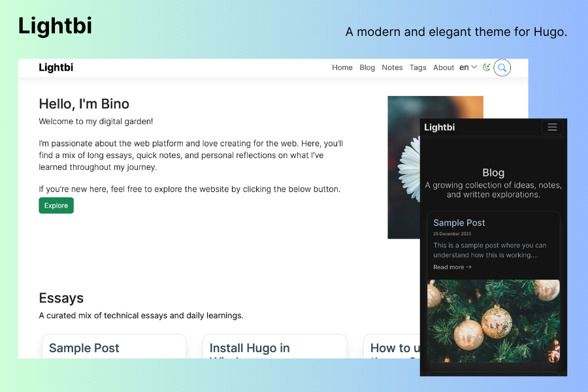Open the Sample Post title in the mobile preview
588x392 pixels.
coord(459,223)
